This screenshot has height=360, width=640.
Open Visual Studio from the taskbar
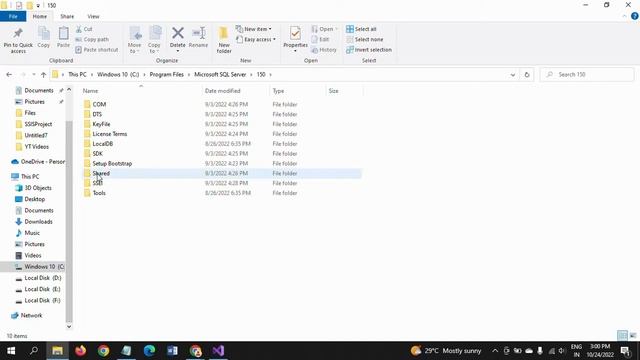pyautogui.click(x=218, y=351)
